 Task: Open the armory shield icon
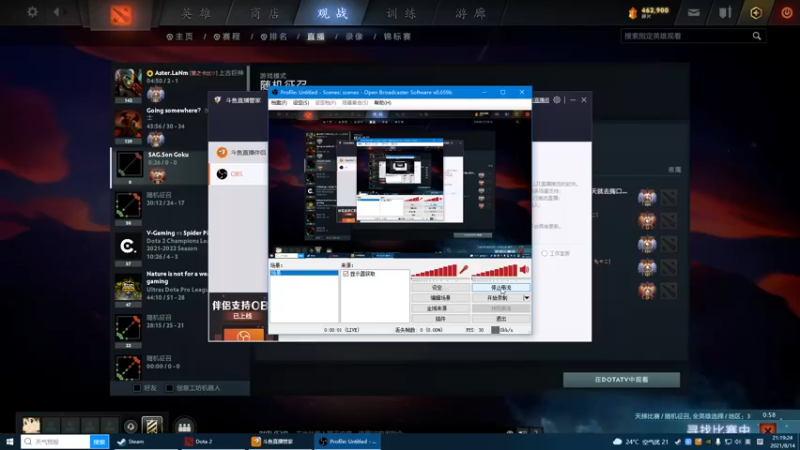click(x=725, y=13)
